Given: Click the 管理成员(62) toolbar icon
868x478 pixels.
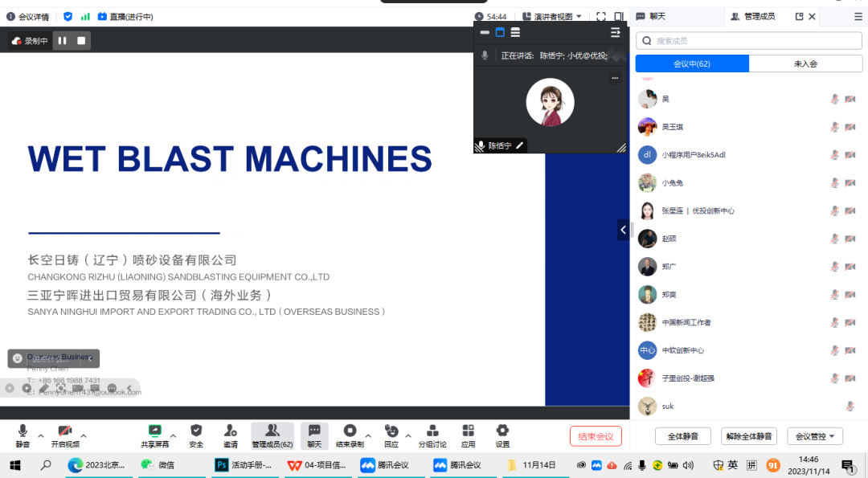Looking at the screenshot, I should pyautogui.click(x=272, y=431).
